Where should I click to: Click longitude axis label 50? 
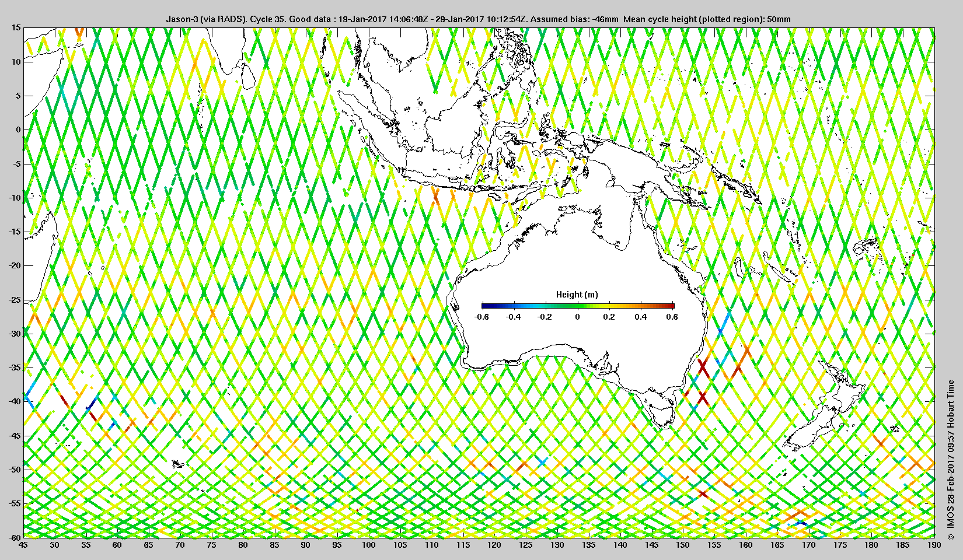tap(54, 545)
